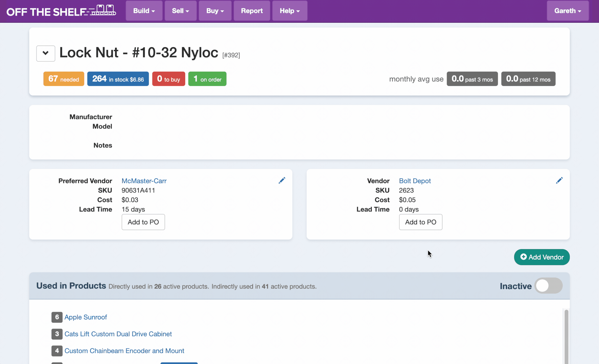The height and width of the screenshot is (364, 599).
Task: Click the Off The Shelf logo
Action: pos(61,11)
